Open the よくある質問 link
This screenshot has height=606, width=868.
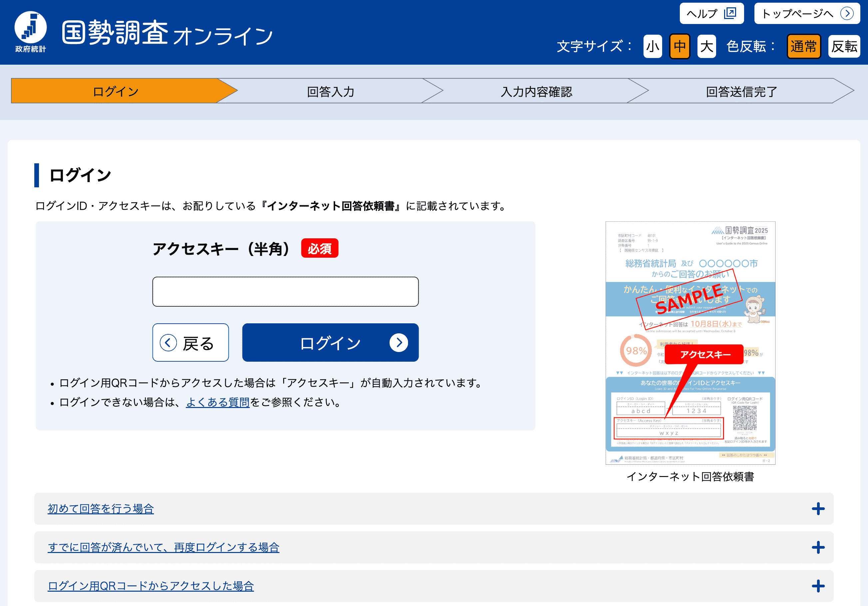tap(217, 402)
